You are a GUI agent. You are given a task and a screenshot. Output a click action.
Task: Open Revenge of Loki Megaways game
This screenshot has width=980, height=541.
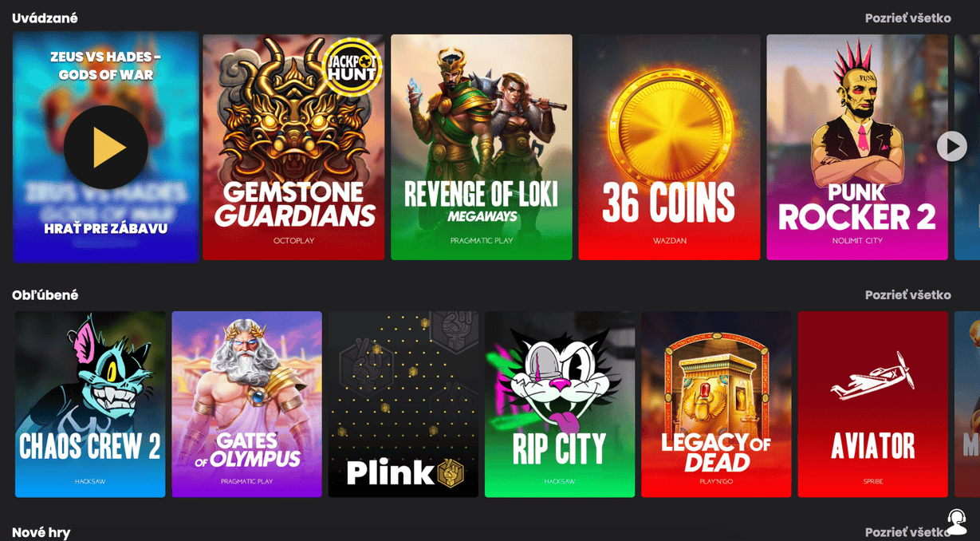pos(482,147)
